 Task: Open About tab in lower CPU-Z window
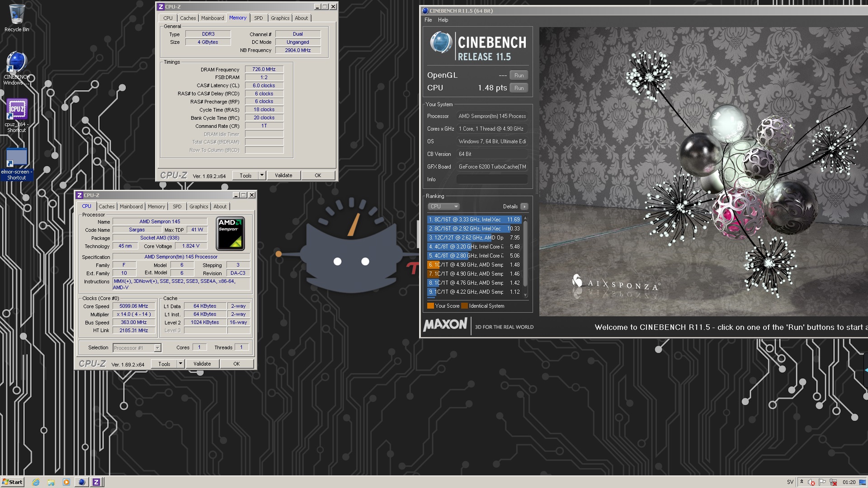(x=220, y=206)
